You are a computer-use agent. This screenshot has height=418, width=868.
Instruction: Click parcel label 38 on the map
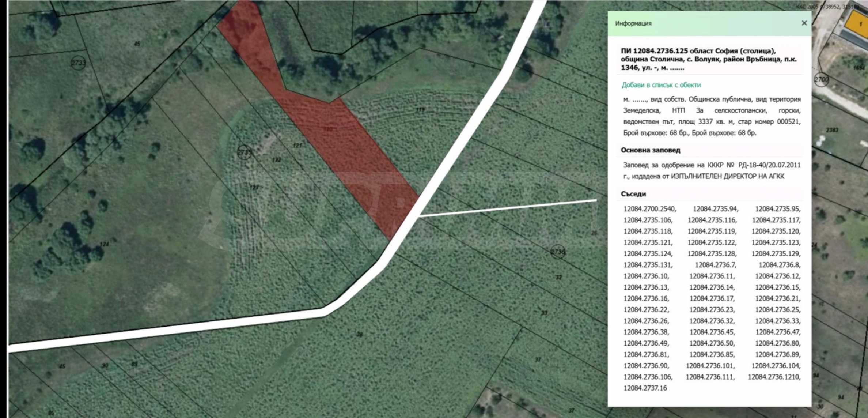[x=360, y=334]
